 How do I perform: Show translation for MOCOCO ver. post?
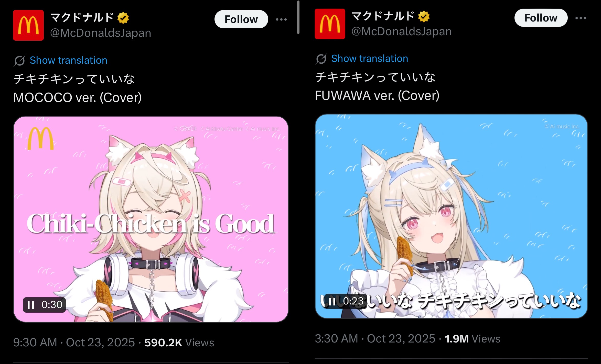click(69, 60)
